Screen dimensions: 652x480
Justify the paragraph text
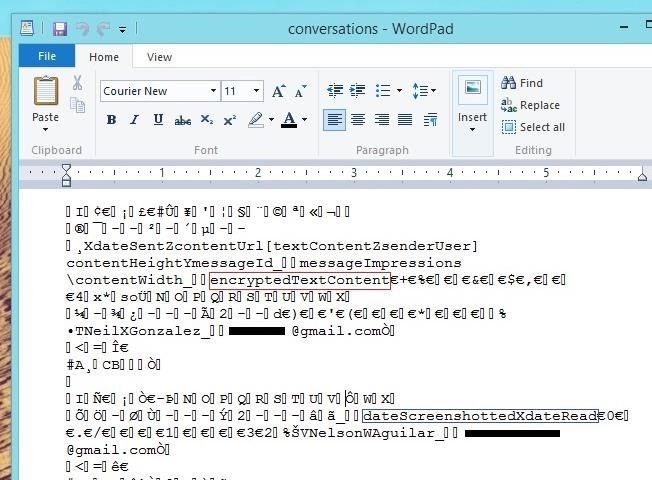[405, 120]
